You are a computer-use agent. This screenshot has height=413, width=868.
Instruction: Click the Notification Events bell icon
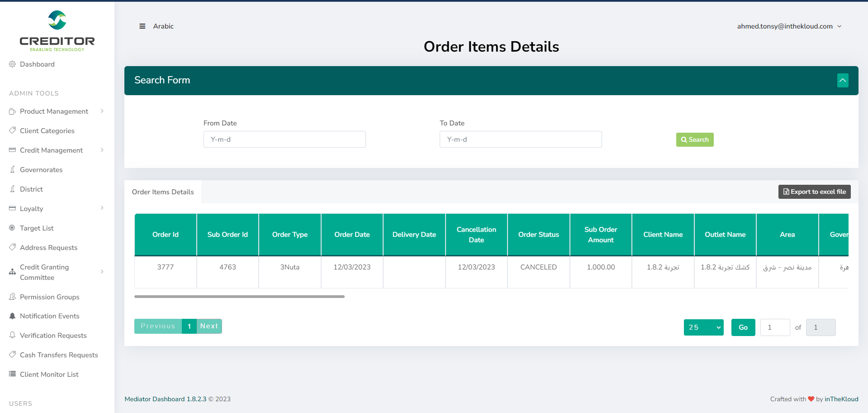12,316
